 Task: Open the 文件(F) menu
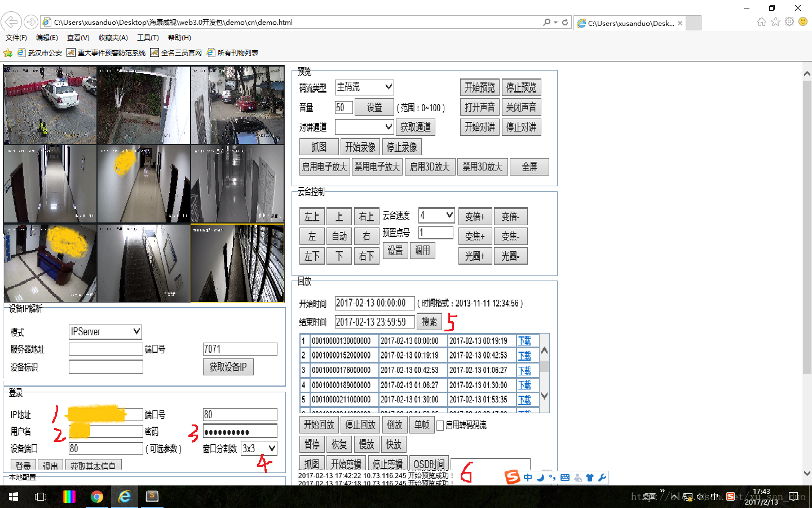[16, 38]
